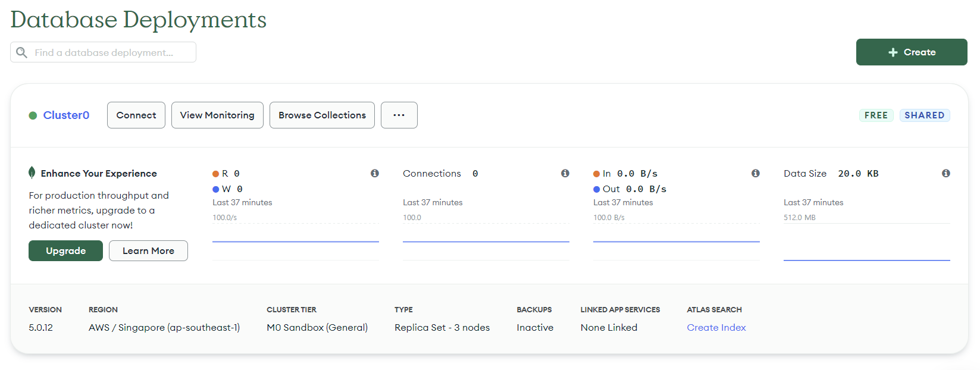This screenshot has width=980, height=370.
Task: Click the info icon for network In/Out
Action: (x=756, y=173)
